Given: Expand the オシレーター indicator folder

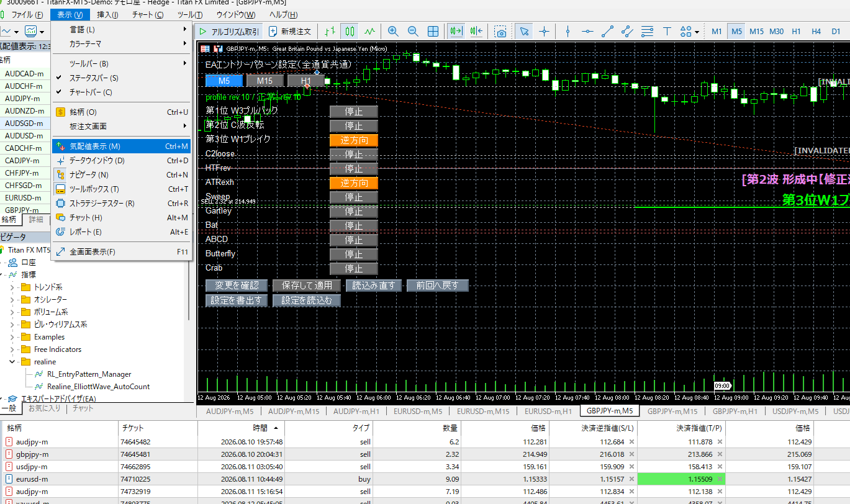Looking at the screenshot, I should click(12, 300).
